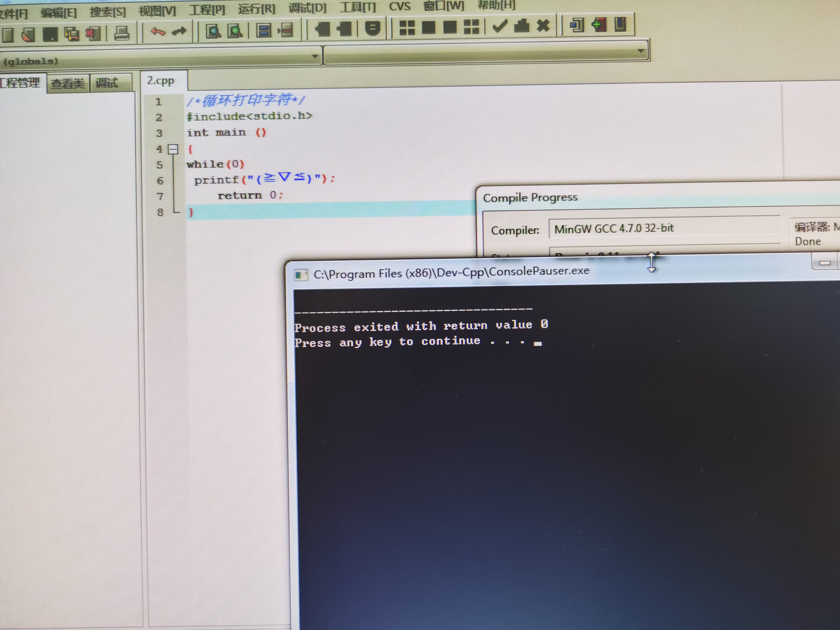Image resolution: width=840 pixels, height=630 pixels.
Task: Open the empty function list dropdown
Action: [641, 51]
